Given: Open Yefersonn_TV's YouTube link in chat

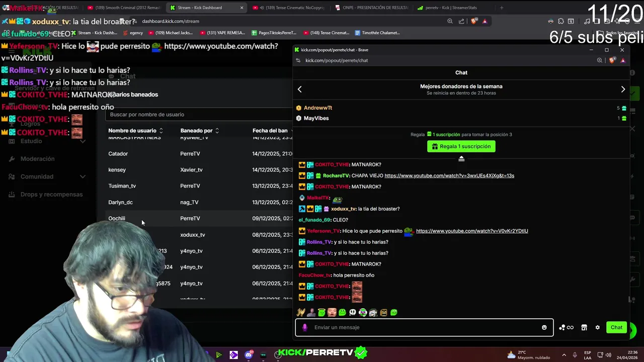Looking at the screenshot, I should [472, 231].
